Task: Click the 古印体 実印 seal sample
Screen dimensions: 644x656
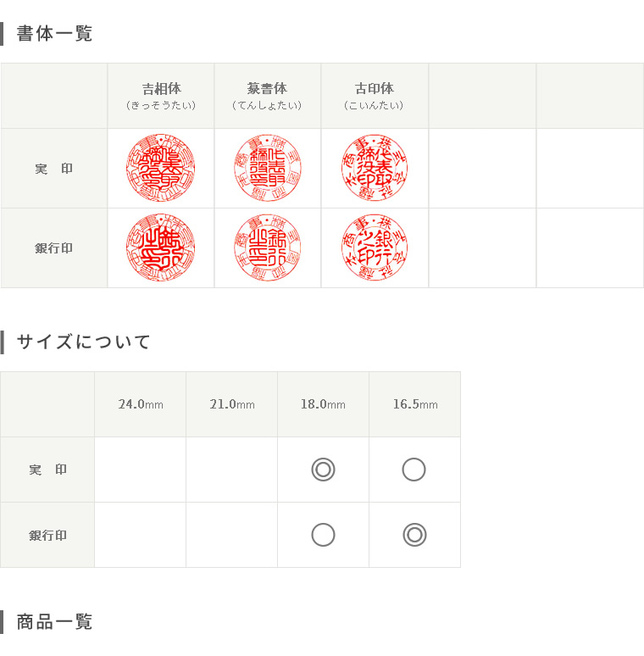Action: (375, 168)
